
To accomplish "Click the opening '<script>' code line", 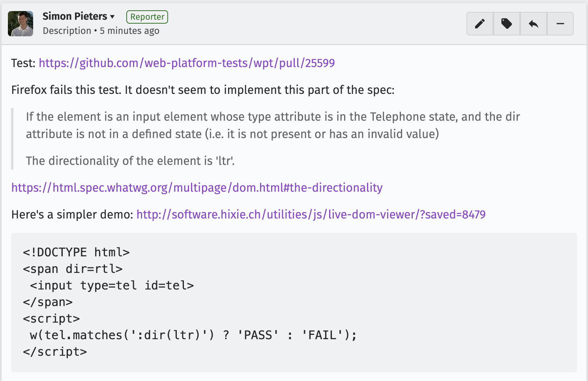I will (x=51, y=318).
